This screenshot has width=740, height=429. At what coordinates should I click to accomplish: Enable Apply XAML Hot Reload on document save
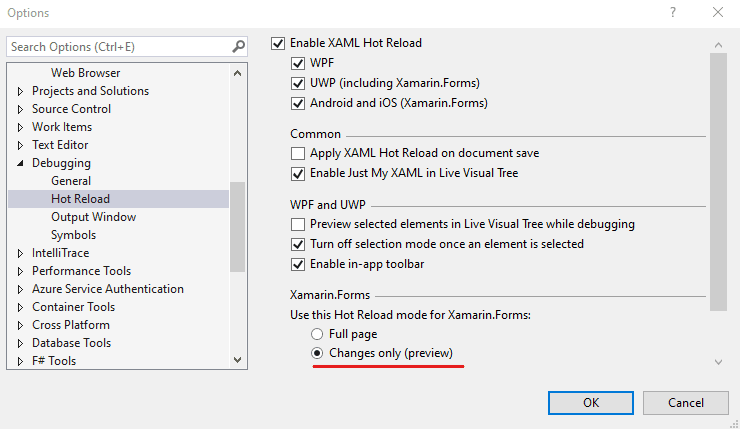click(298, 153)
